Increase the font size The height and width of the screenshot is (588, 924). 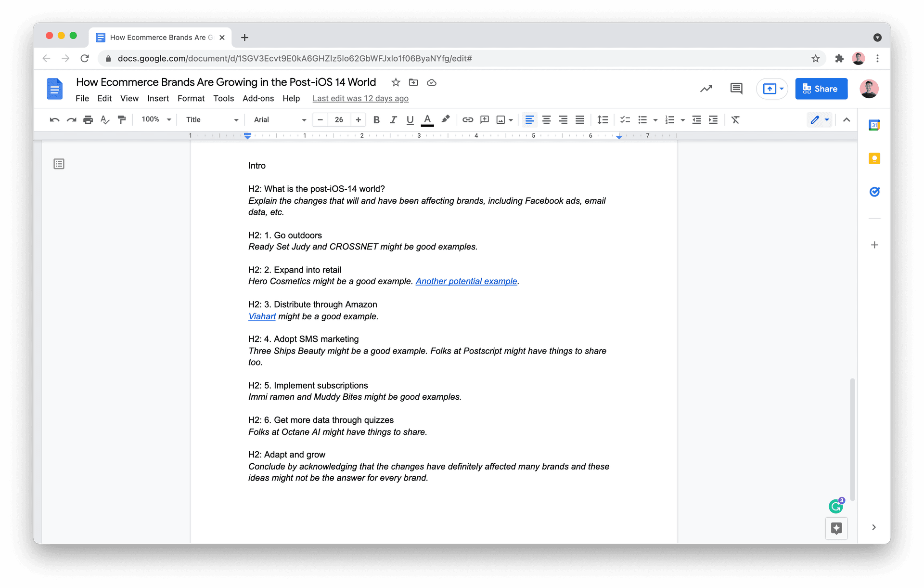click(358, 120)
